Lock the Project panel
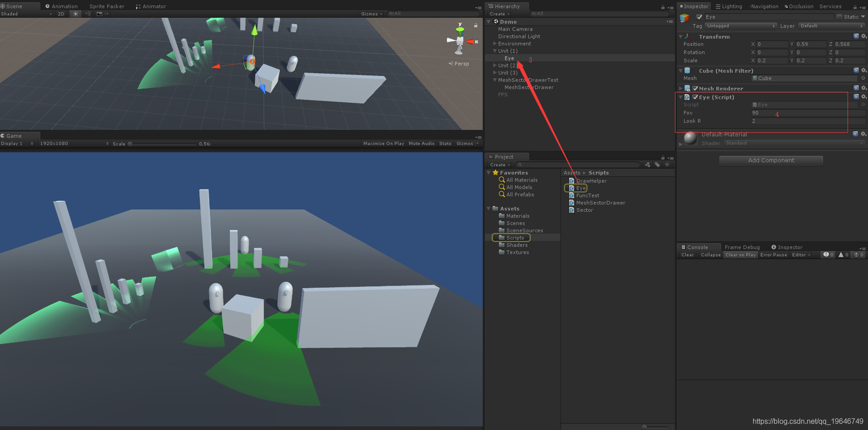The height and width of the screenshot is (430, 868). click(663, 157)
